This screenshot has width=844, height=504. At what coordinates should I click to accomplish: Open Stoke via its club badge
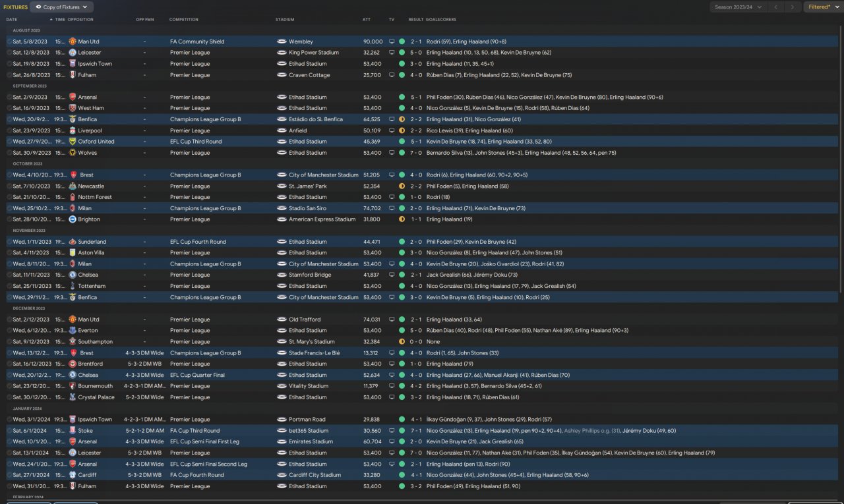point(73,431)
